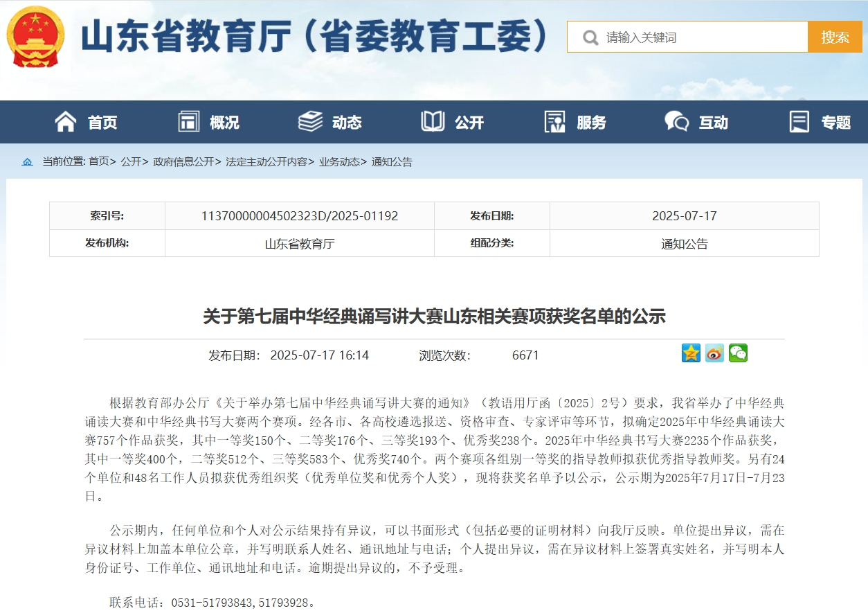
Task: Share the article to Qzone via the star icon
Action: 691,353
